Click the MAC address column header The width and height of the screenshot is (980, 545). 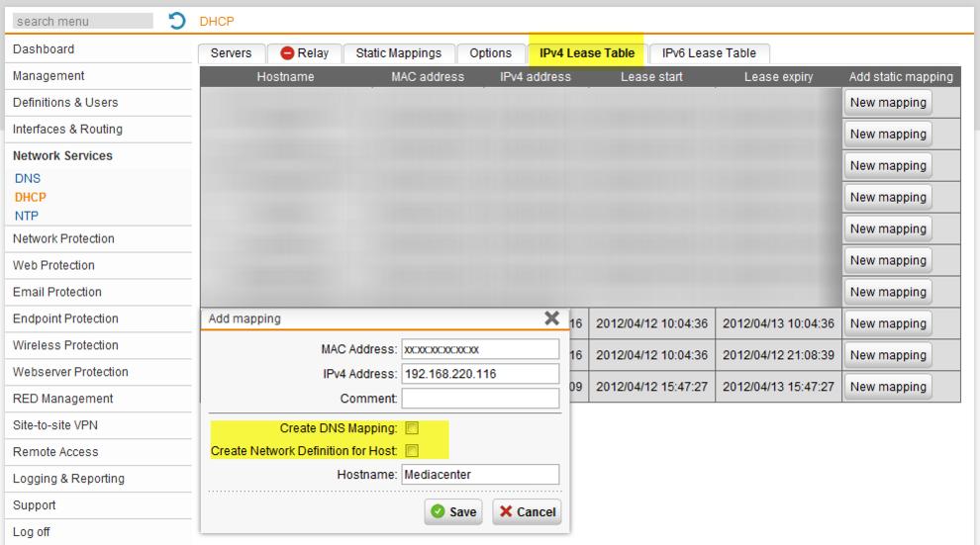pyautogui.click(x=428, y=77)
